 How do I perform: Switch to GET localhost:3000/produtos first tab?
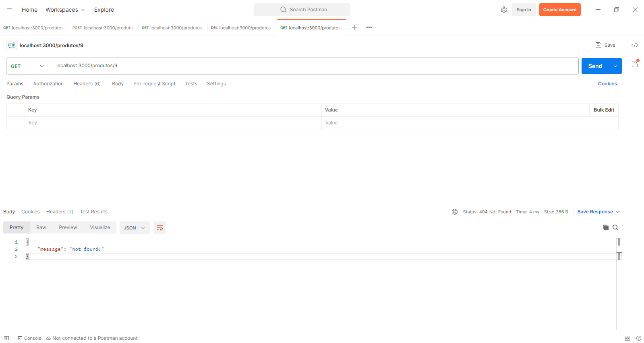34,28
